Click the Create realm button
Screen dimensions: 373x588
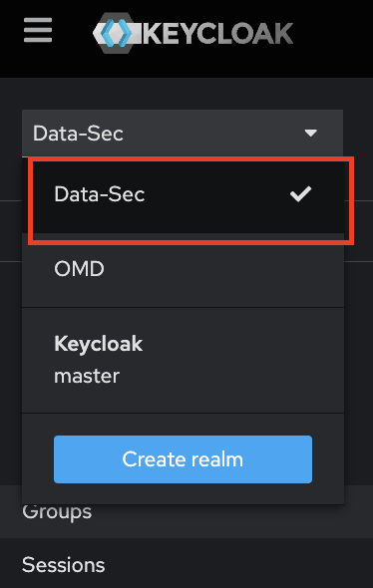(x=183, y=459)
